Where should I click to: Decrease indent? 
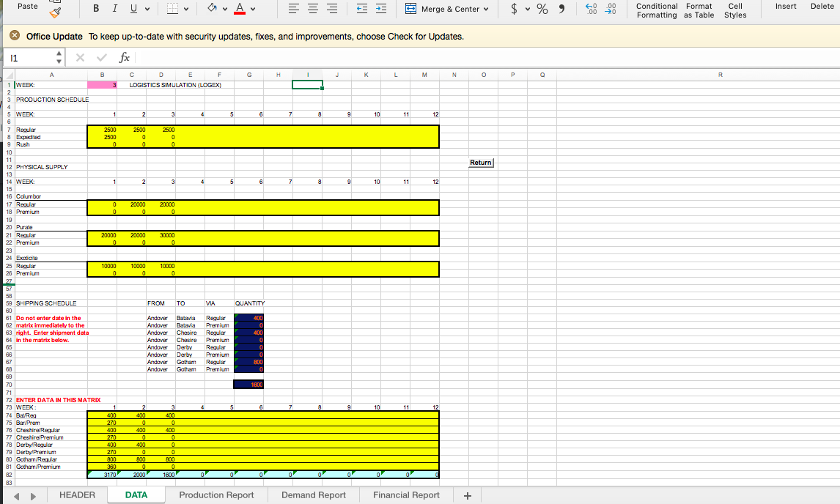pyautogui.click(x=362, y=9)
